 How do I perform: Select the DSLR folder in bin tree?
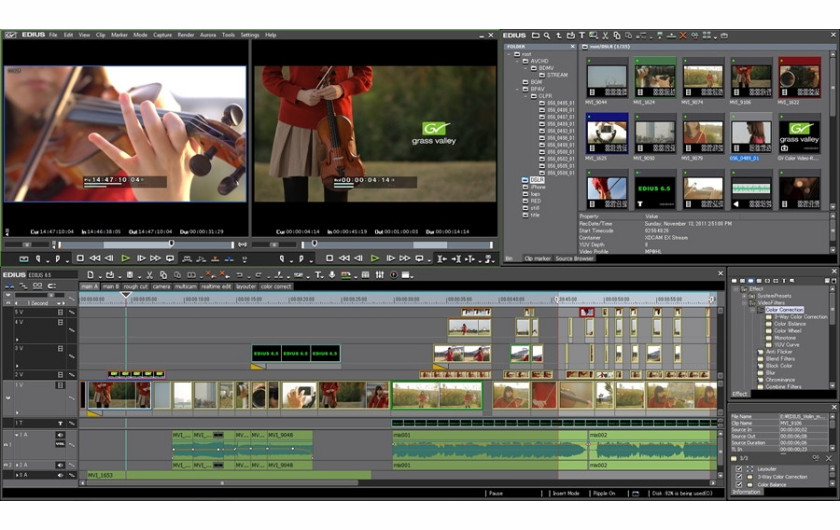[536, 180]
